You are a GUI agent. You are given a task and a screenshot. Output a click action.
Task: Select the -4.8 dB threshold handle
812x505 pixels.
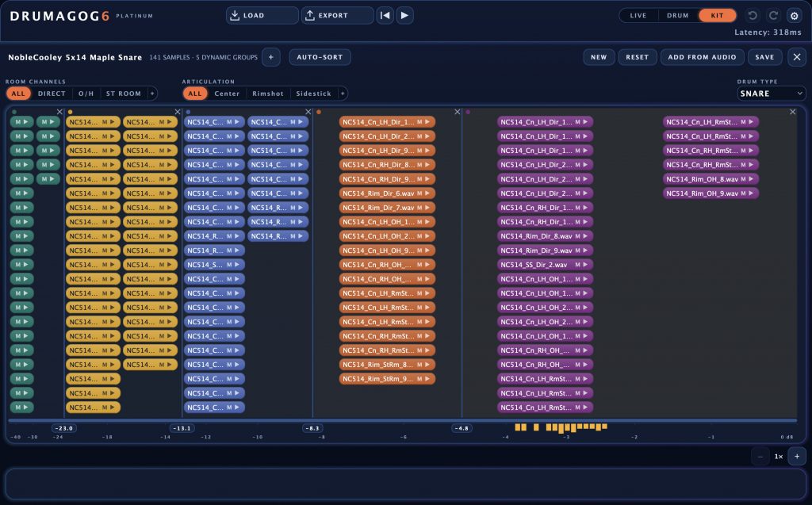pos(462,428)
